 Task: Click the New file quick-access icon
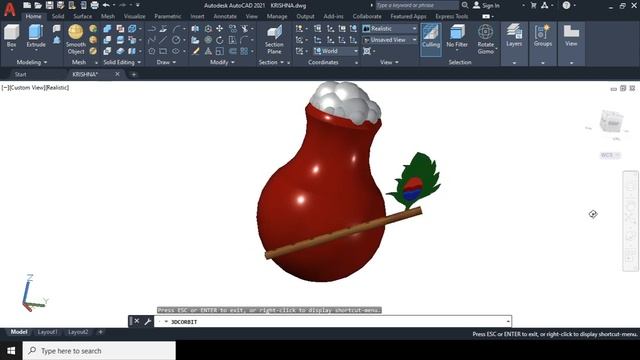(27, 5)
